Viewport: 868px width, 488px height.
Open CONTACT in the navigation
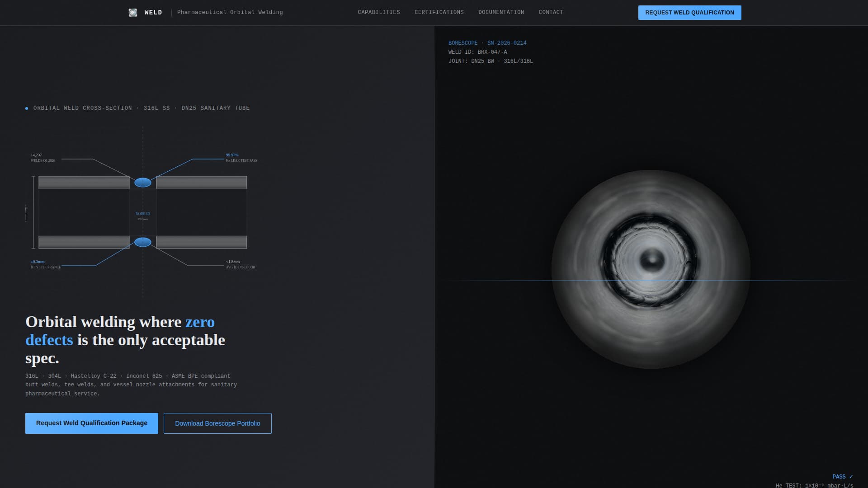point(551,12)
